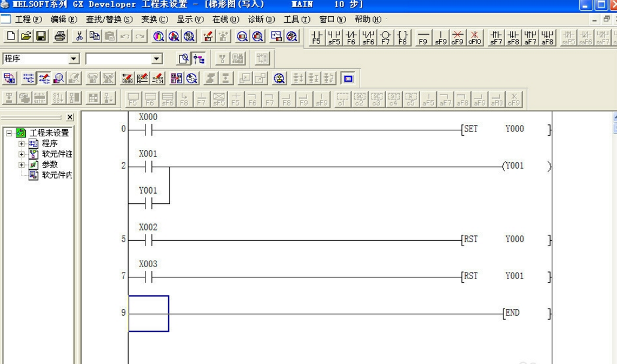The width and height of the screenshot is (617, 364).
Task: Open the 诊断 menu
Action: pos(261,19)
